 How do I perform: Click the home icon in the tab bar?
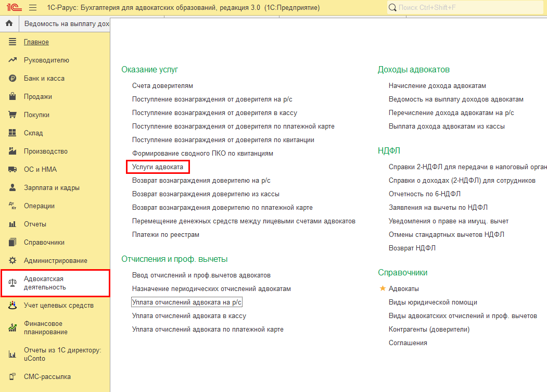pyautogui.click(x=9, y=24)
